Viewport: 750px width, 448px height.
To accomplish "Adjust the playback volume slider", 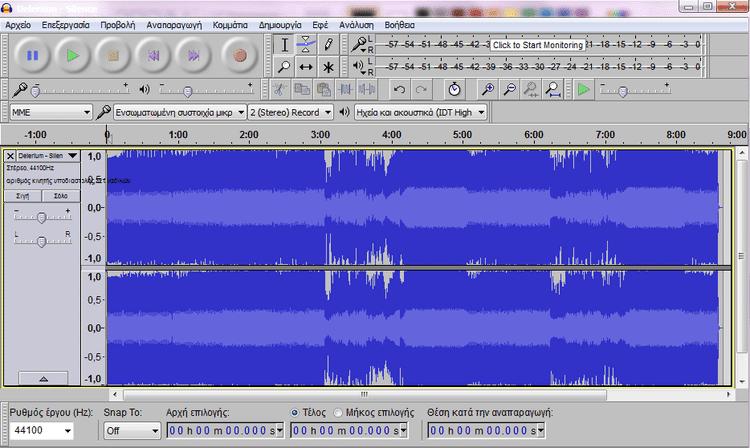I will (x=206, y=89).
